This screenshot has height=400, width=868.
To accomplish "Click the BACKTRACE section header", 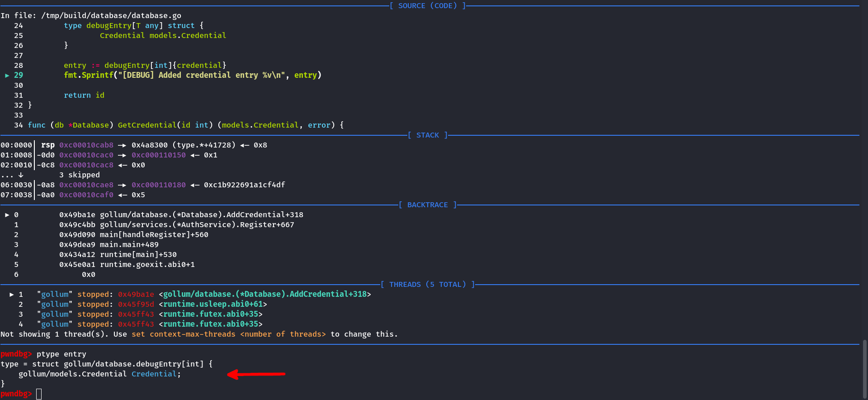I will [x=428, y=205].
